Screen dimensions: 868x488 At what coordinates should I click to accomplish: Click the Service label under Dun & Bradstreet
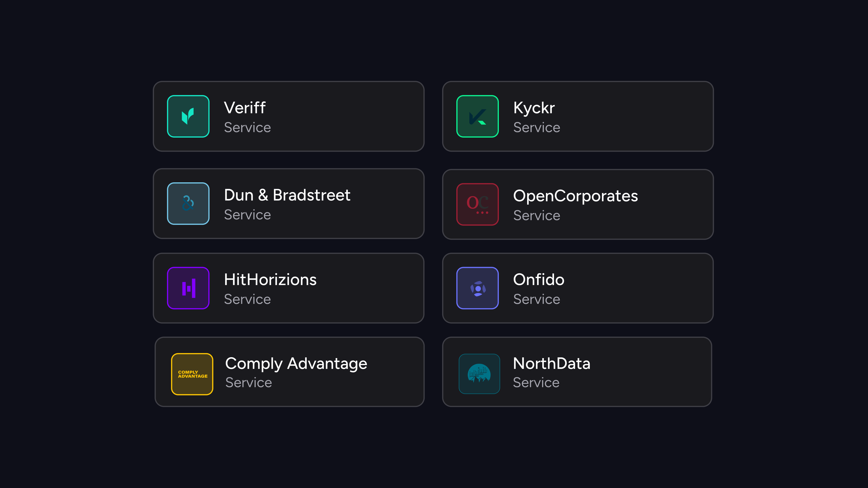[247, 215]
